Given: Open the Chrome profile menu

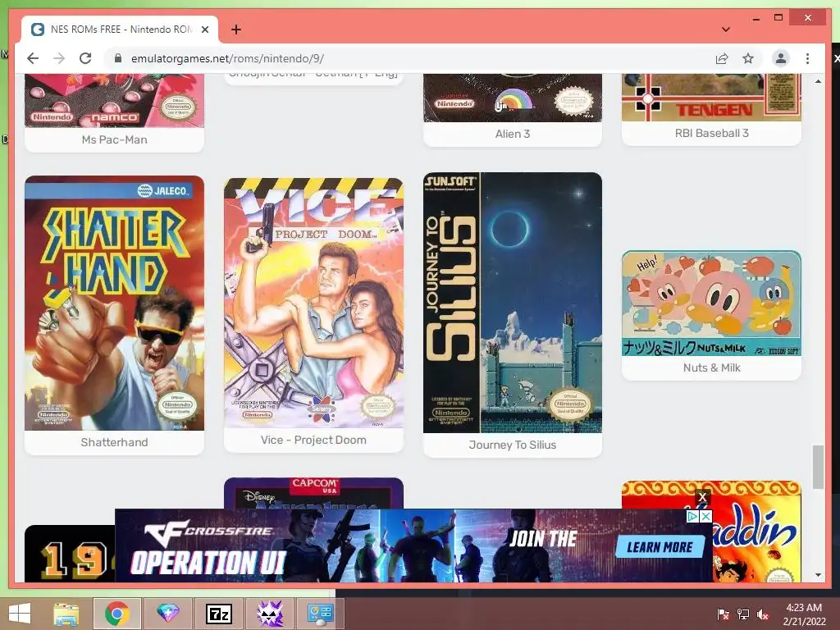Looking at the screenshot, I should (x=781, y=58).
